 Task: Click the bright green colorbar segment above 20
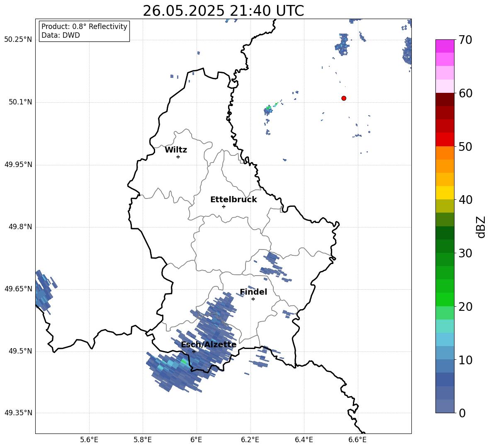point(445,299)
